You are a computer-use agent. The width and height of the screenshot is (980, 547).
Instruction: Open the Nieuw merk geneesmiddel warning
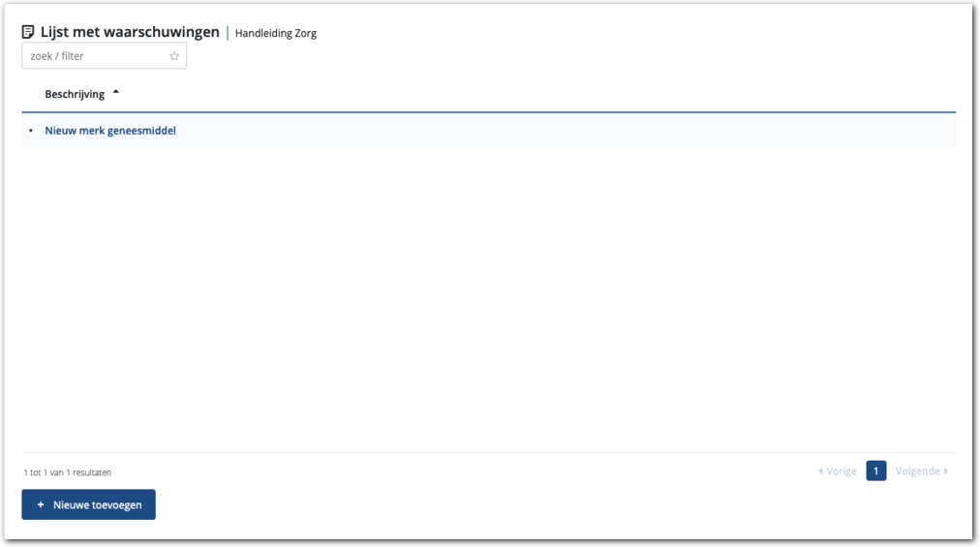tap(110, 131)
